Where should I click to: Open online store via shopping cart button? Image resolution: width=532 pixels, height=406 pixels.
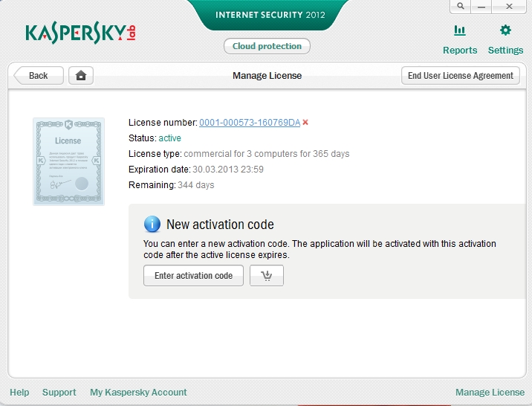pos(267,275)
